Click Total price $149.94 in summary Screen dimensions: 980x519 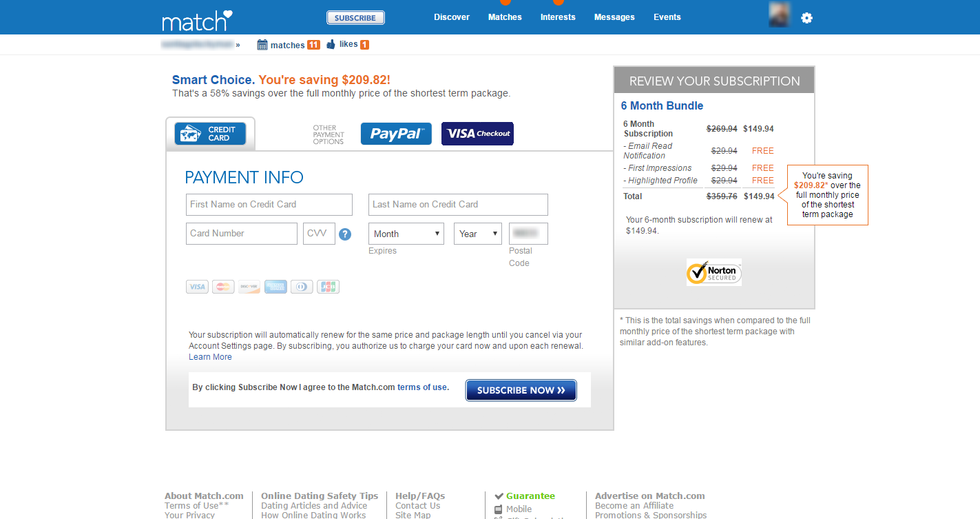pyautogui.click(x=759, y=196)
